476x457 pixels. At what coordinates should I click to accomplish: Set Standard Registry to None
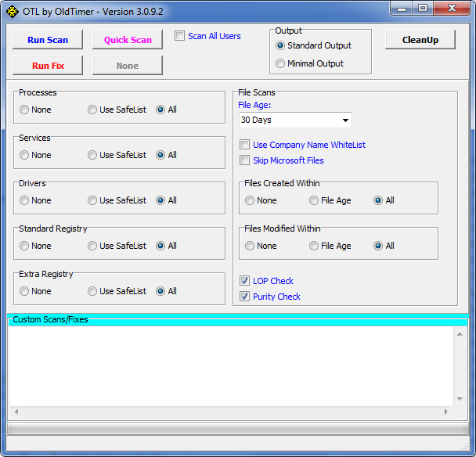[24, 246]
